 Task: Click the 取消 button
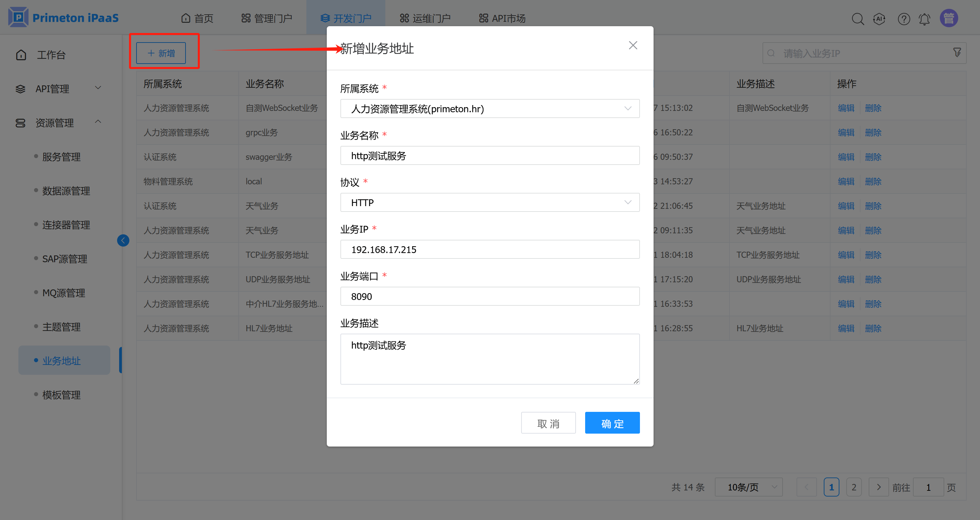pyautogui.click(x=548, y=423)
